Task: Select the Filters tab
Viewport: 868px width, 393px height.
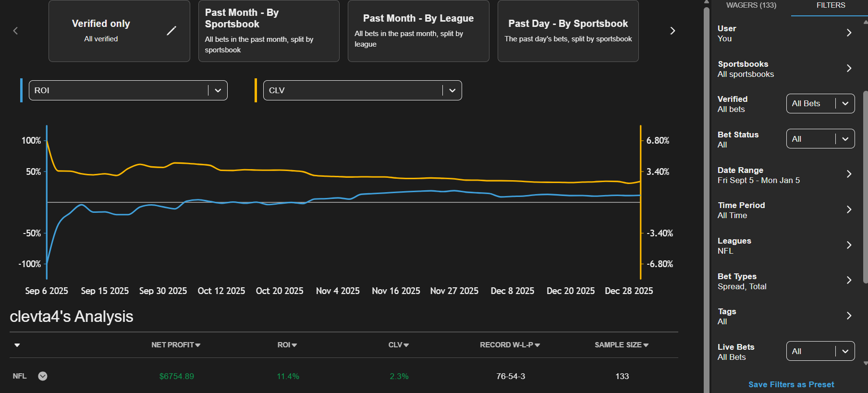Action: point(831,5)
